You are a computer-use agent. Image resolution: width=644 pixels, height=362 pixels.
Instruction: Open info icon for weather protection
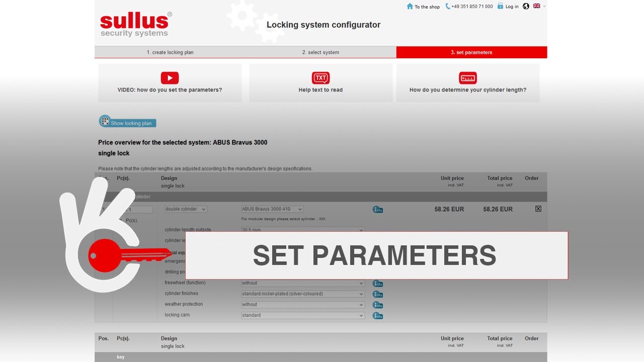point(378,305)
